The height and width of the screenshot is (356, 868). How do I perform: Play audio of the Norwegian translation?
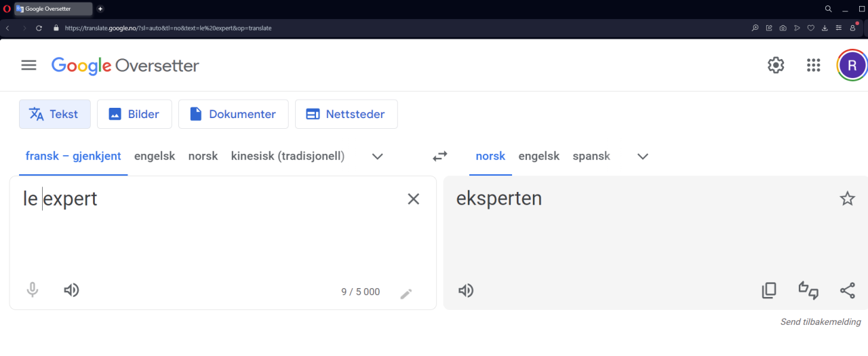466,291
